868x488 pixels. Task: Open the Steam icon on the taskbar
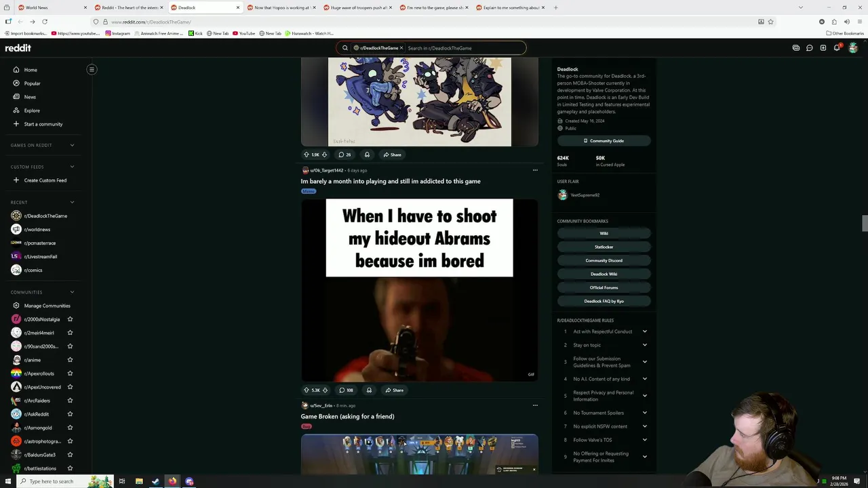(x=155, y=481)
